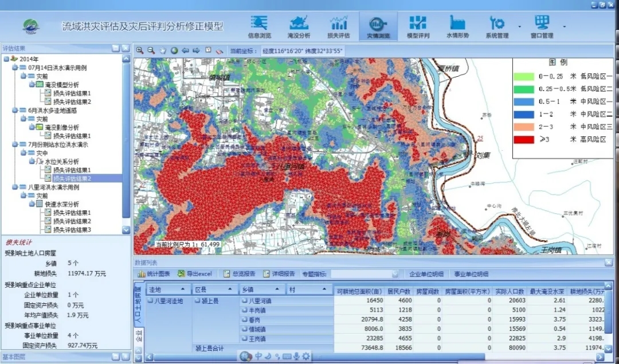Collapse the 2014年 tree node

6,59
